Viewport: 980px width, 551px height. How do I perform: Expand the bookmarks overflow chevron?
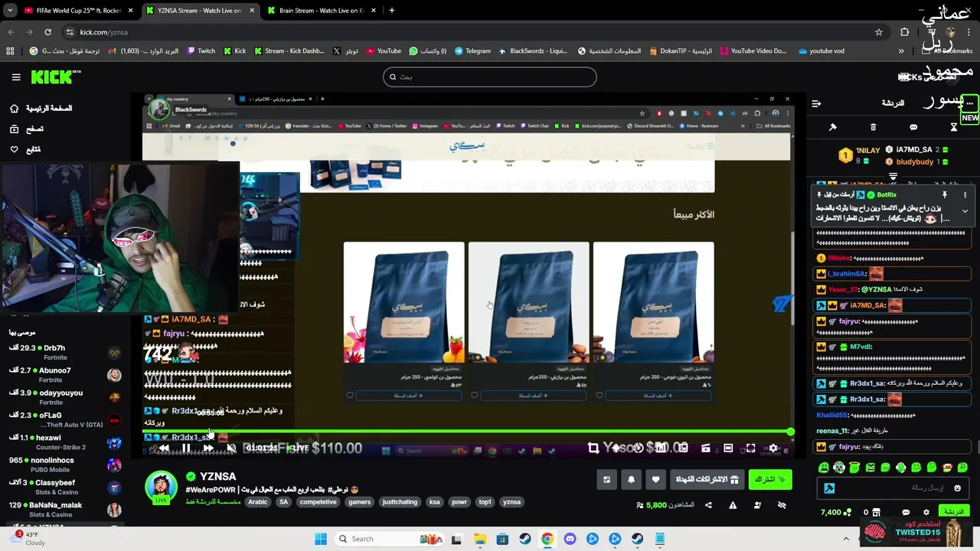coord(901,51)
